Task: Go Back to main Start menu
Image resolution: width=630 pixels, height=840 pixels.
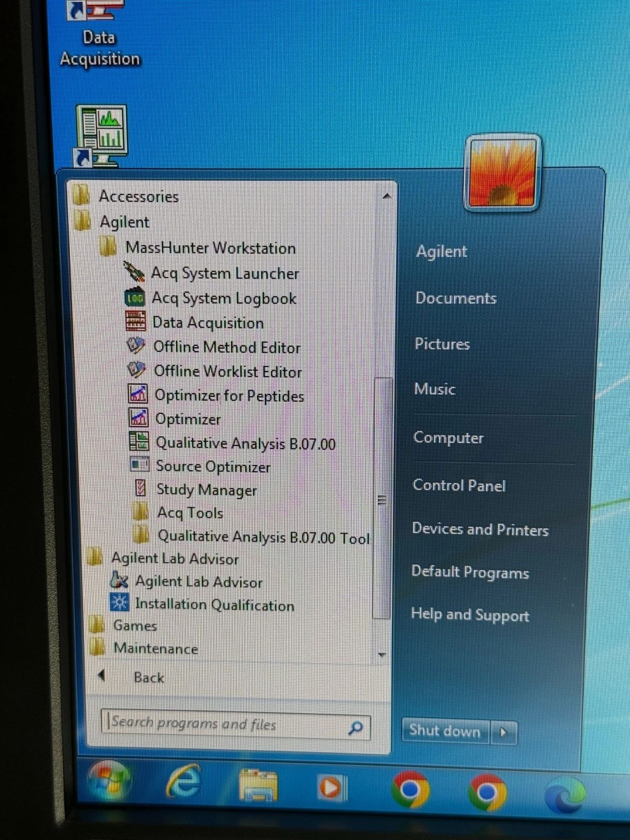Action: click(x=148, y=677)
